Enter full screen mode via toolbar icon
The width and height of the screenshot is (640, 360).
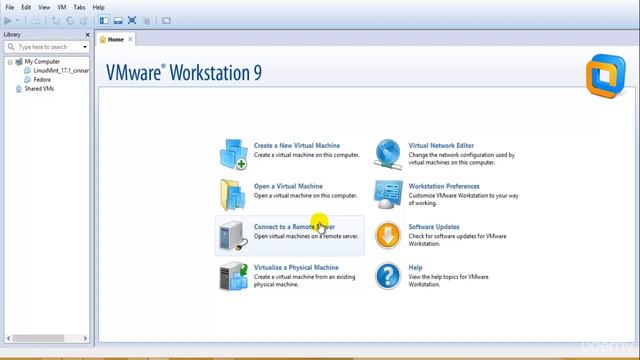click(x=132, y=20)
